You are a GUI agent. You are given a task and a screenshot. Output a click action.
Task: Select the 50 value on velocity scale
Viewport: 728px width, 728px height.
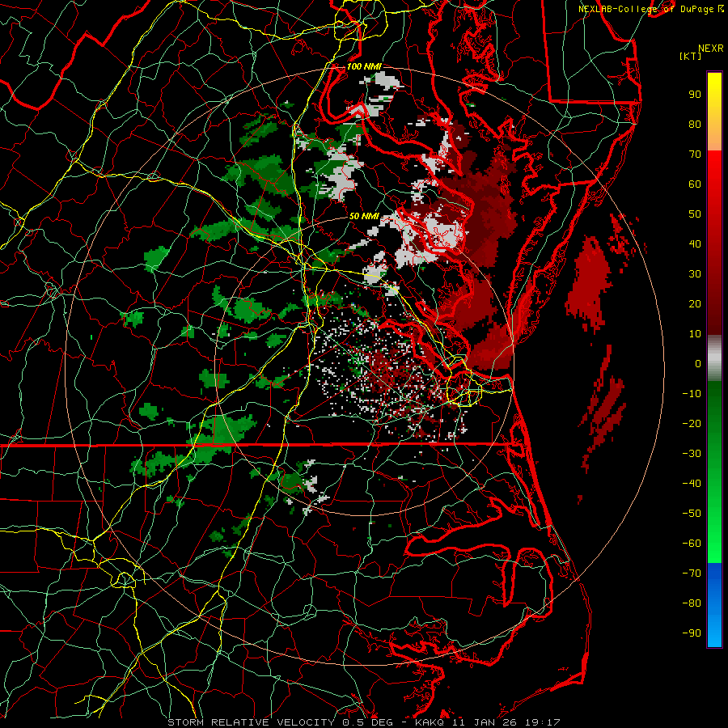(695, 214)
